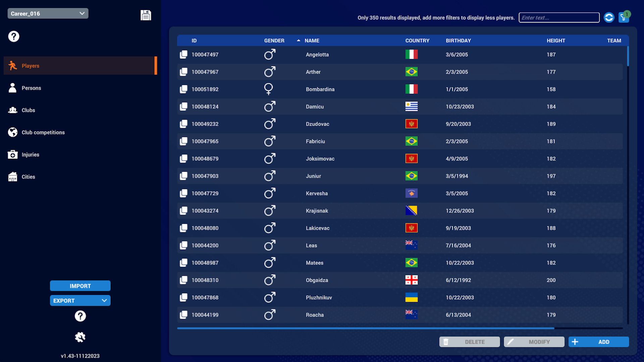The height and width of the screenshot is (362, 644).
Task: Open the top help question mark icon
Action: 14,36
